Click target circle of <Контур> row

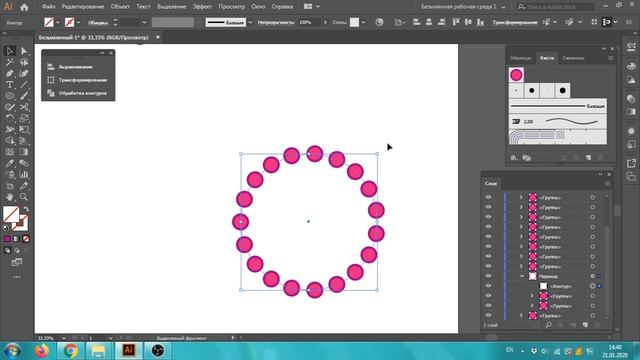point(592,286)
